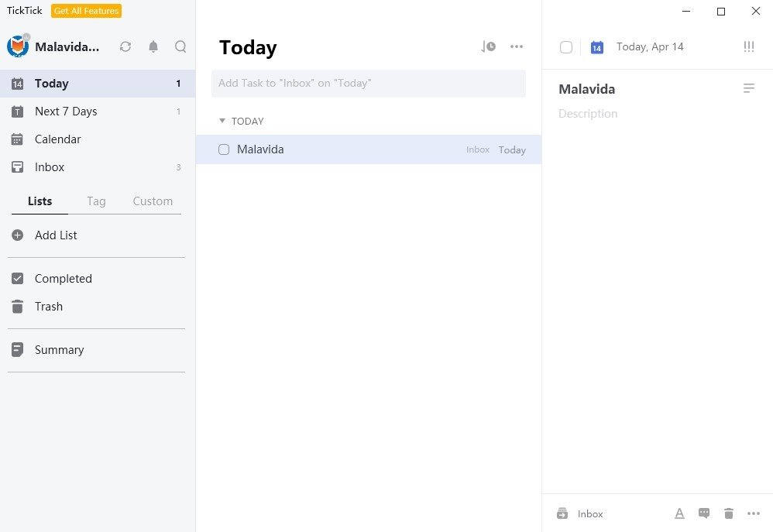Check off Malavida task in list
773x532 pixels.
pos(224,149)
